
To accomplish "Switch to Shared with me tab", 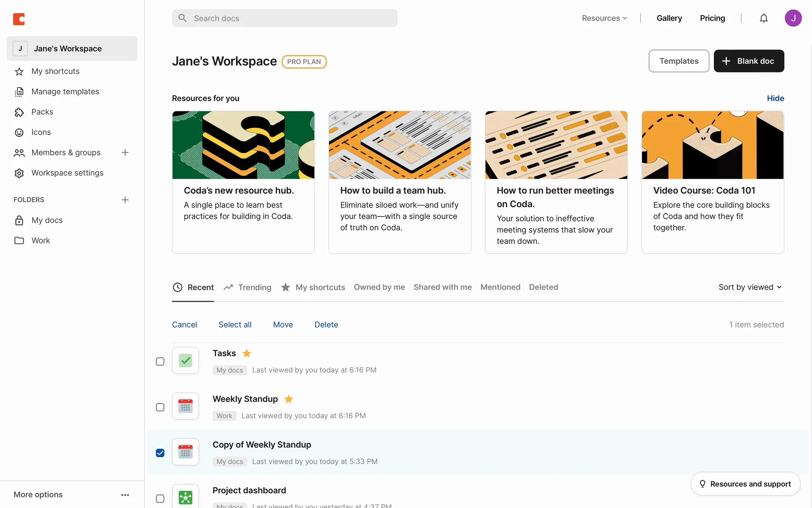I will (442, 287).
